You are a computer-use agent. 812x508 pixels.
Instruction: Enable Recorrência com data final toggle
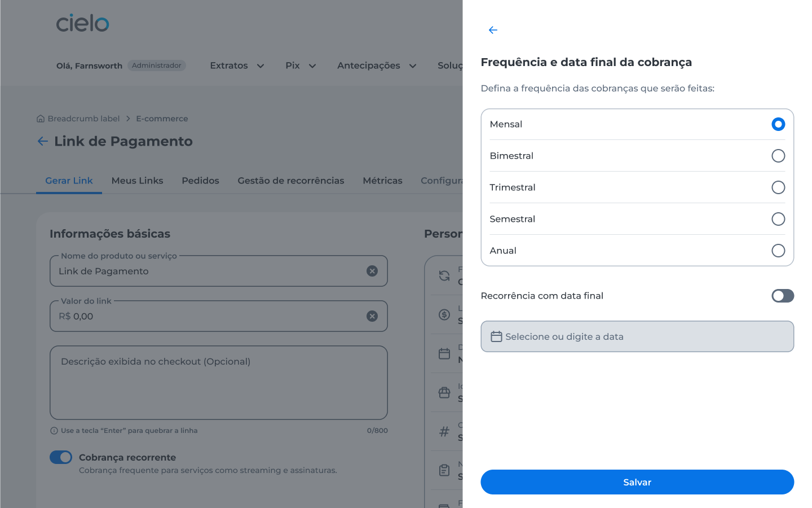click(x=783, y=296)
